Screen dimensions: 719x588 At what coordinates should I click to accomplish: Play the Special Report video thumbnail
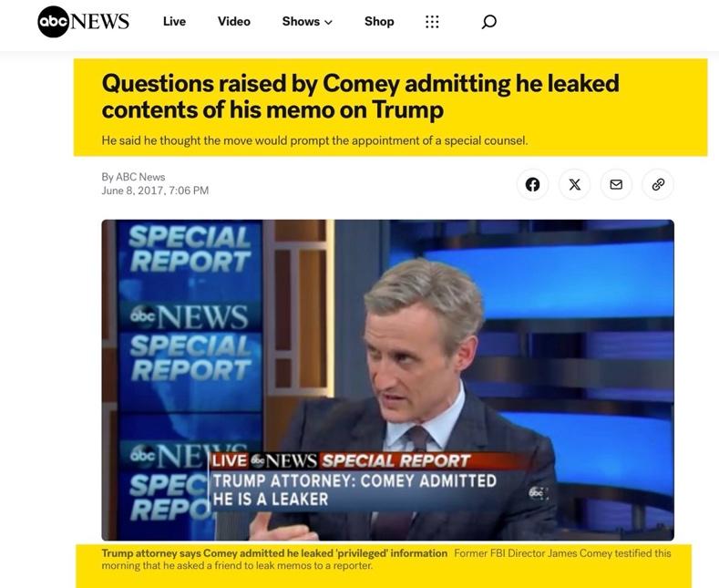[x=388, y=380]
